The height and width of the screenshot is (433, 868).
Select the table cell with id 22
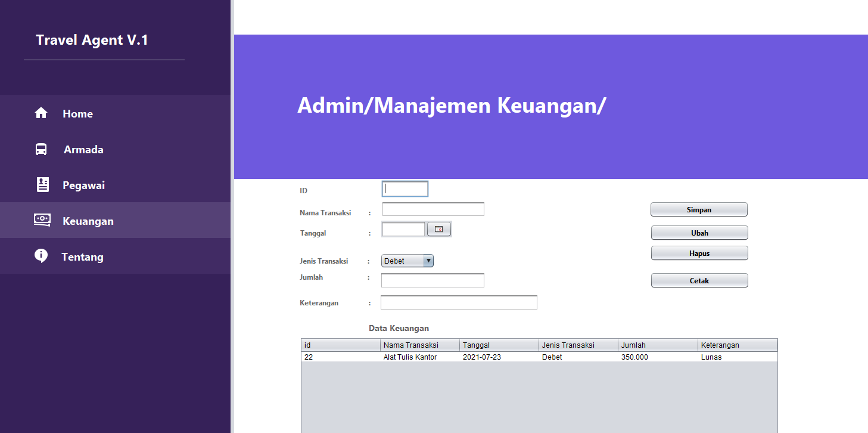341,357
